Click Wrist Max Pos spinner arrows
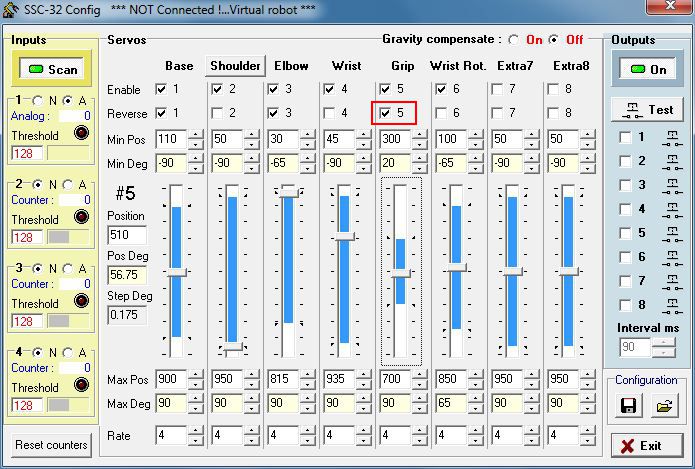The height and width of the screenshot is (469, 695). pos(363,379)
